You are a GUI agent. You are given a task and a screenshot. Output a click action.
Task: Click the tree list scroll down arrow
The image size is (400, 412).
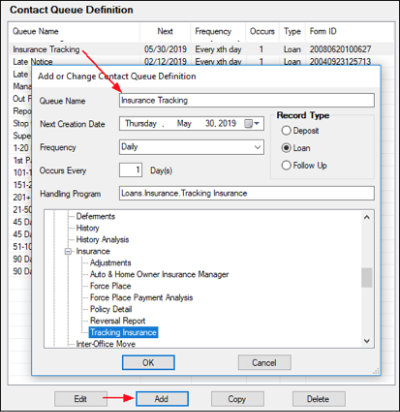[367, 341]
